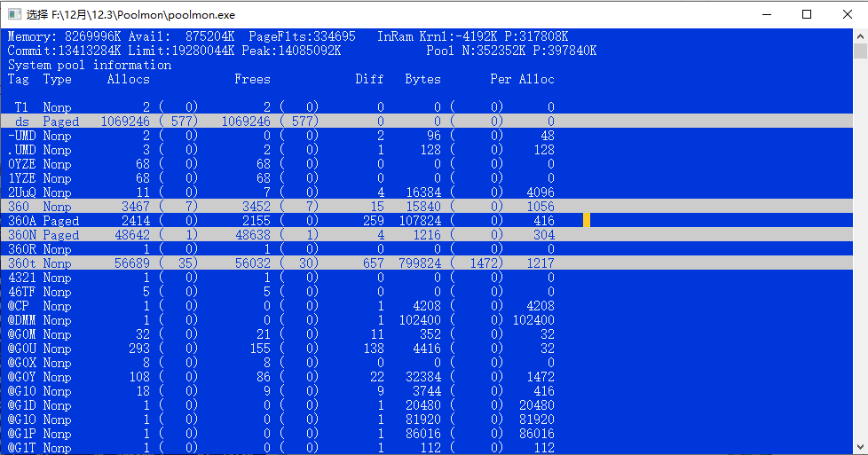The image size is (868, 455).
Task: Minimize the poolmon console window
Action: [765, 14]
